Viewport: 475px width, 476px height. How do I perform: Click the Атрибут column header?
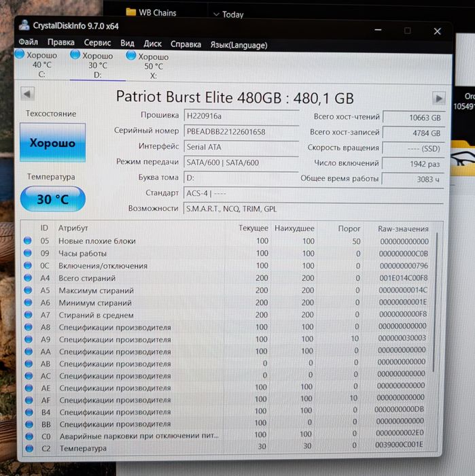(73, 228)
